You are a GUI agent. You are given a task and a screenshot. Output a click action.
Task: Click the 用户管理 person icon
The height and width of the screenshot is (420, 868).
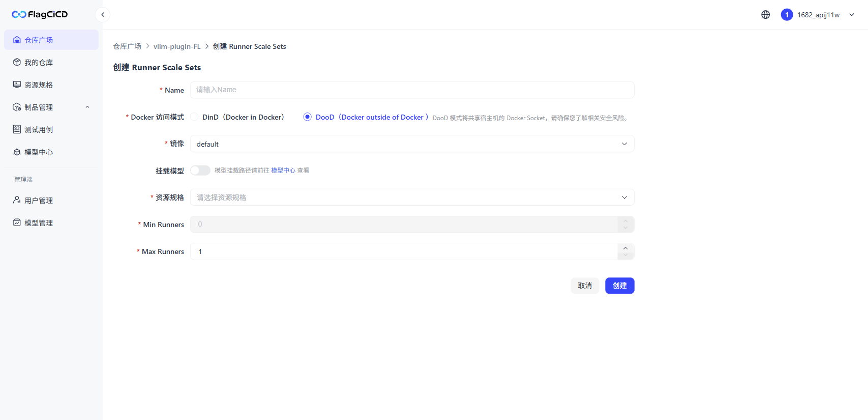click(x=17, y=200)
